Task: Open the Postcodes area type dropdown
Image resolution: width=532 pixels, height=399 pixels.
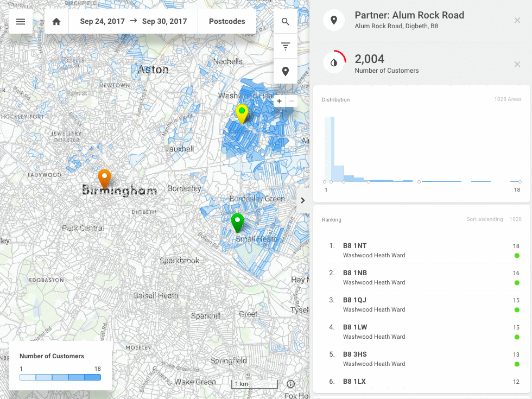Action: 227,22
